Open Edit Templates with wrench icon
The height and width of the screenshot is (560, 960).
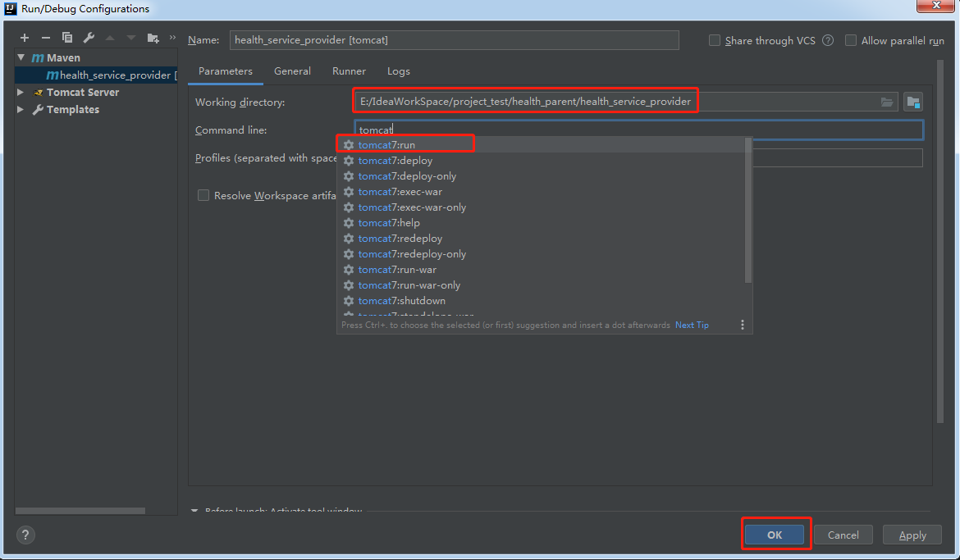coord(88,37)
